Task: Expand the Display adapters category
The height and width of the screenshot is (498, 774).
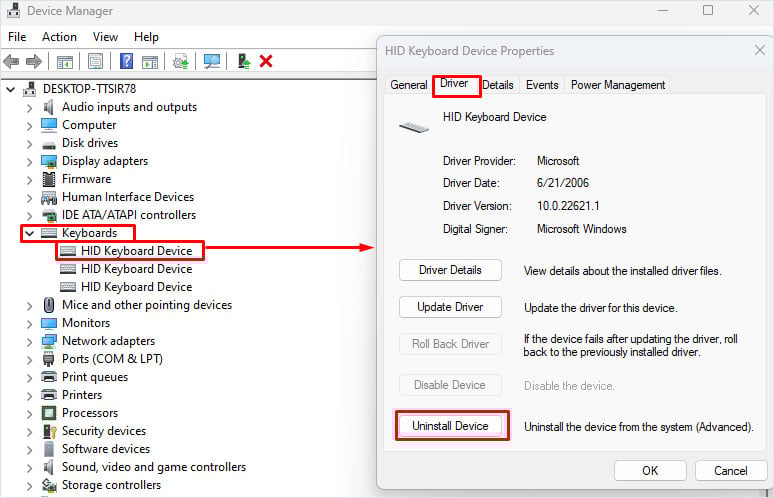Action: (30, 162)
